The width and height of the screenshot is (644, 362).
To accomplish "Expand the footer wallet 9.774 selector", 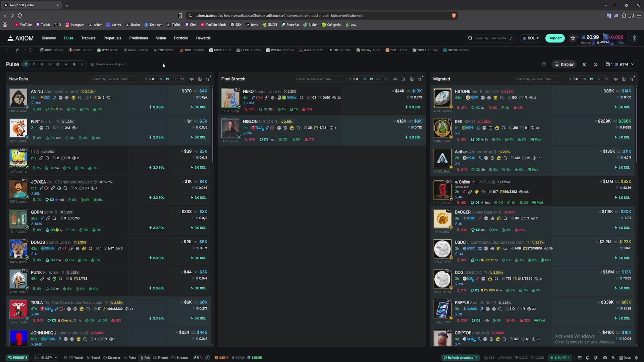I will tap(45, 358).
